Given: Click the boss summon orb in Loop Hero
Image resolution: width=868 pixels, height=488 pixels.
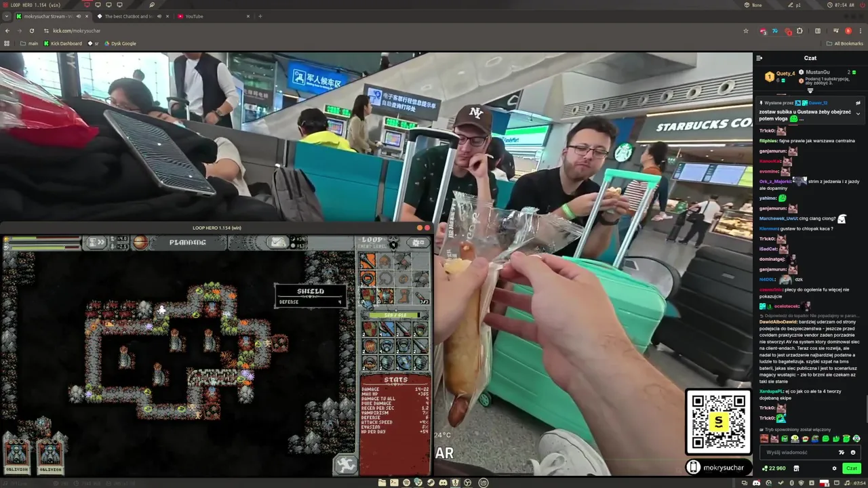Looking at the screenshot, I should pos(140,242).
